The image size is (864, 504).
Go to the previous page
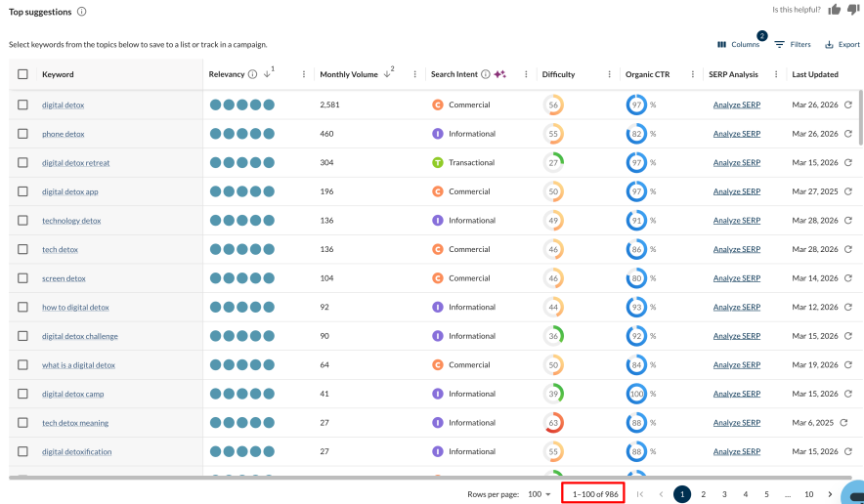click(x=661, y=494)
